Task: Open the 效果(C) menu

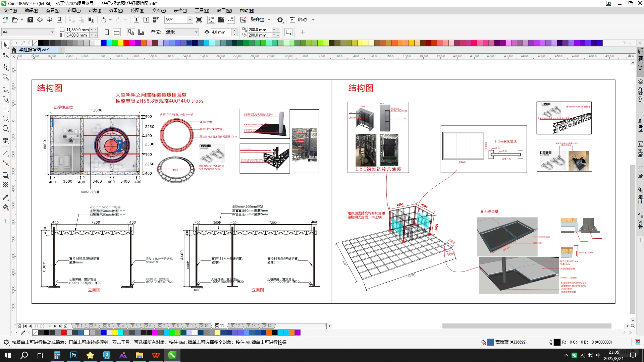Action: [116, 10]
